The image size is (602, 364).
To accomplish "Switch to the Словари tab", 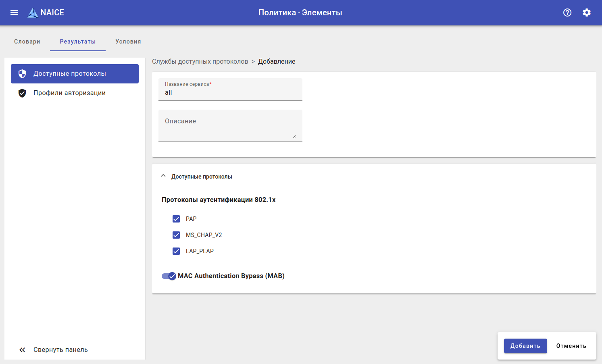I will pyautogui.click(x=27, y=42).
